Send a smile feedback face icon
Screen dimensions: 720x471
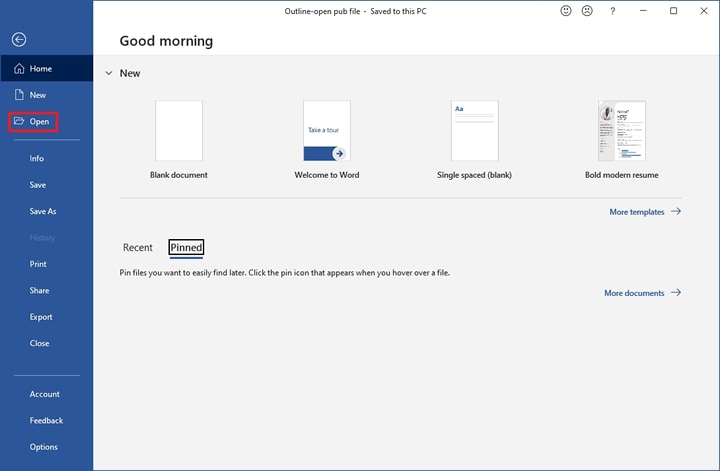(x=566, y=11)
